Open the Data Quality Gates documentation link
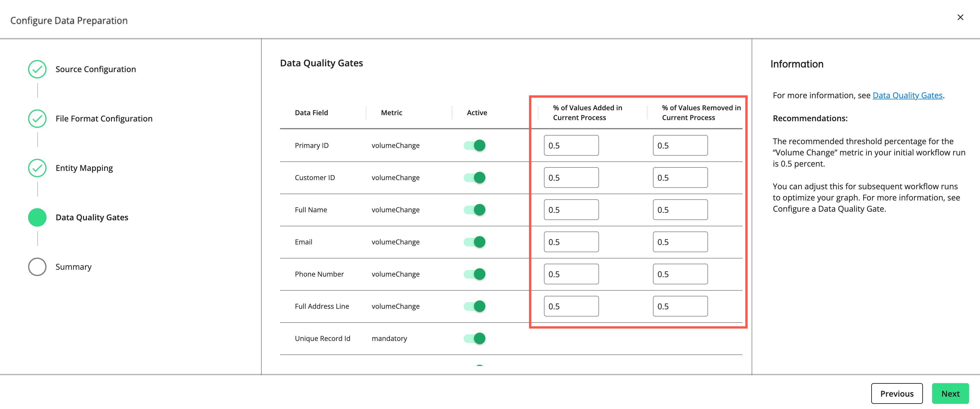This screenshot has height=409, width=980. (x=907, y=95)
